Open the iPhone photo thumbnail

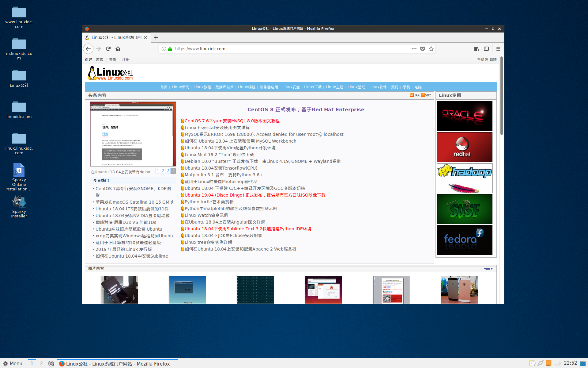coord(459,289)
